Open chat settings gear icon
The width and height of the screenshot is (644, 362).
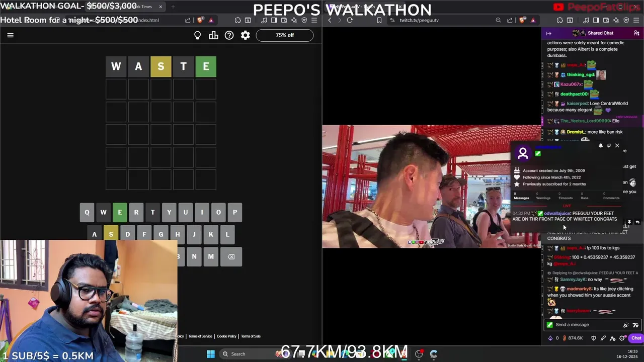(x=622, y=338)
